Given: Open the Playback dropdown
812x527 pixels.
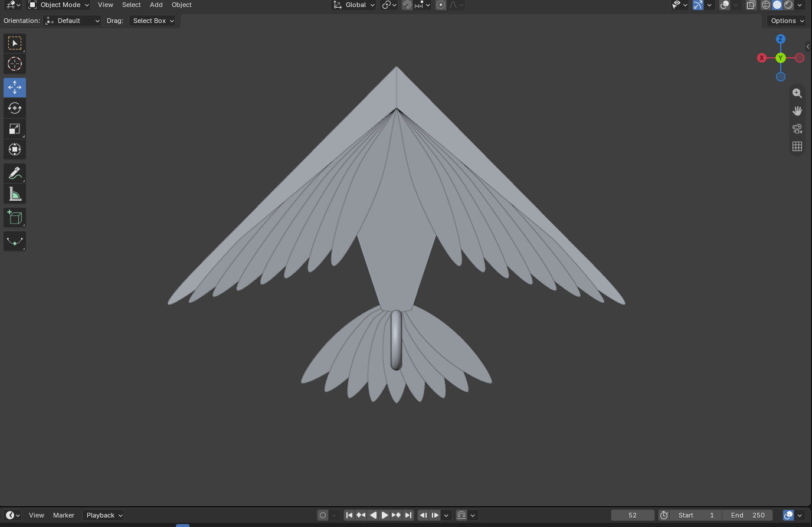Looking at the screenshot, I should point(103,515).
